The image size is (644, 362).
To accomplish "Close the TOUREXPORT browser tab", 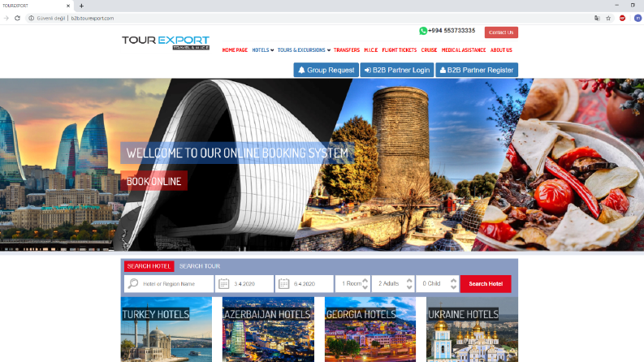I will click(68, 6).
